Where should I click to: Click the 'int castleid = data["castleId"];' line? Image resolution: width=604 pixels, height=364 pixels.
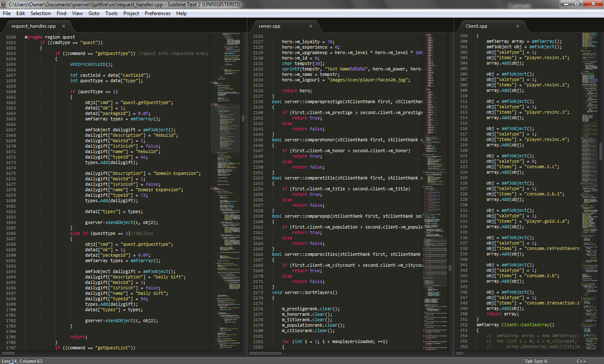click(x=110, y=75)
